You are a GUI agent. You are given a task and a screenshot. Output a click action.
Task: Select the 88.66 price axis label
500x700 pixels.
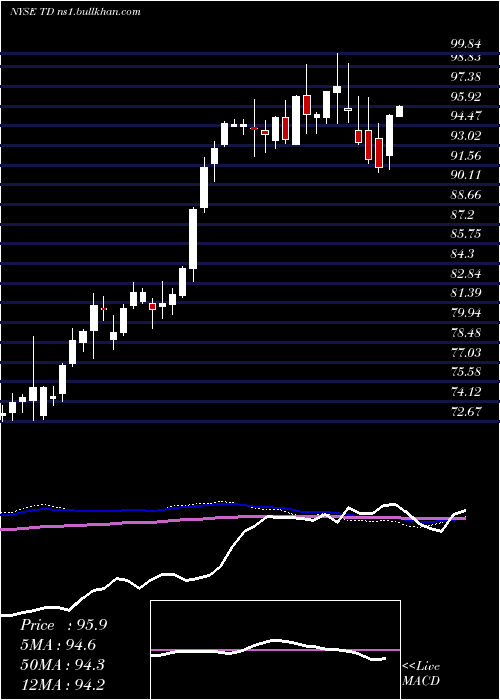[466, 195]
